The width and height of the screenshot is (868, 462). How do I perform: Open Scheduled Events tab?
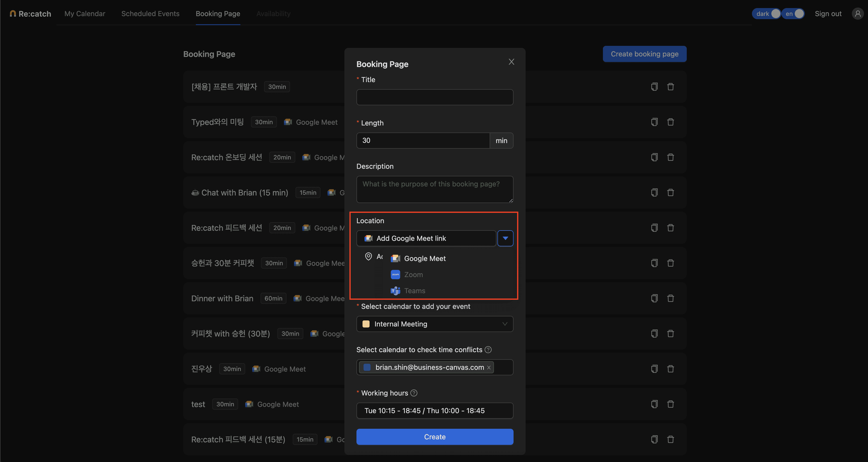tap(150, 14)
